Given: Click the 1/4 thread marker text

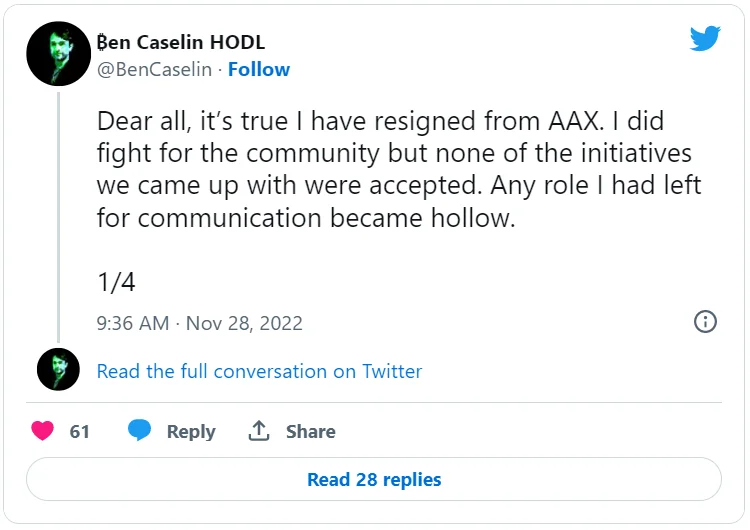Looking at the screenshot, I should (x=116, y=282).
